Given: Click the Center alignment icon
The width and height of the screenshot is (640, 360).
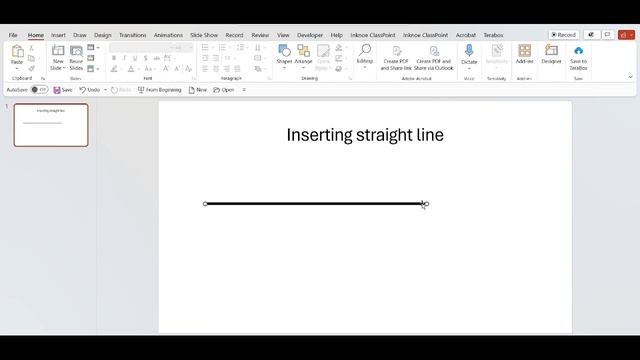Looking at the screenshot, I should (216, 69).
